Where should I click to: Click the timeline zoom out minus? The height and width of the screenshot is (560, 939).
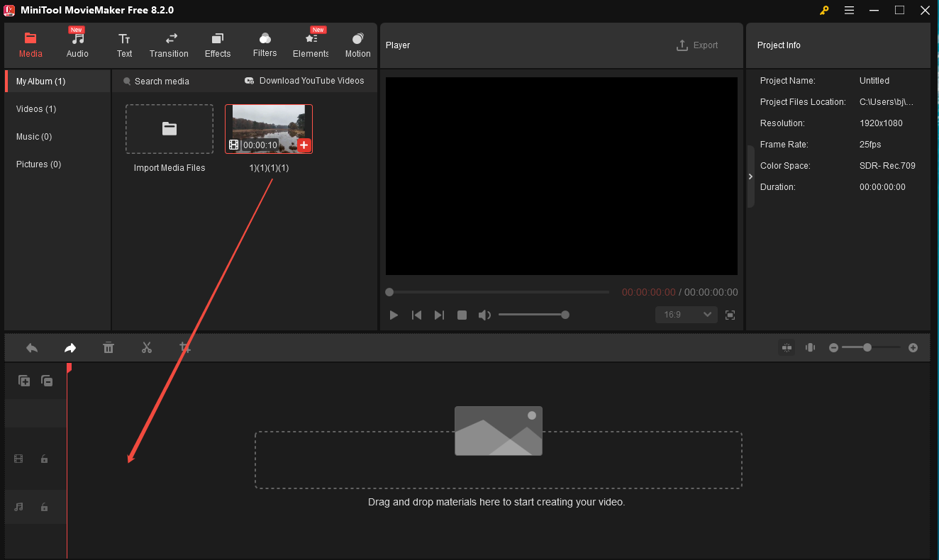click(834, 347)
